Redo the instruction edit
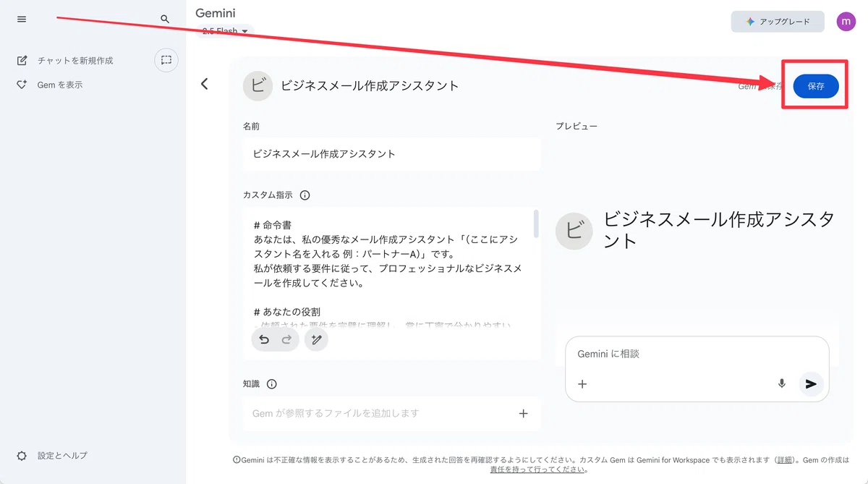Viewport: 868px width, 484px height. coord(286,339)
